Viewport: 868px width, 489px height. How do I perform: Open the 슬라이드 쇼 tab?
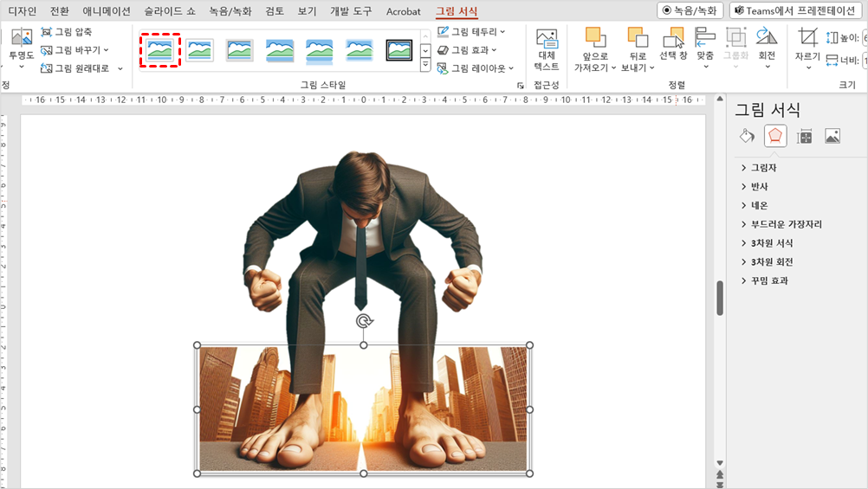[x=170, y=11]
